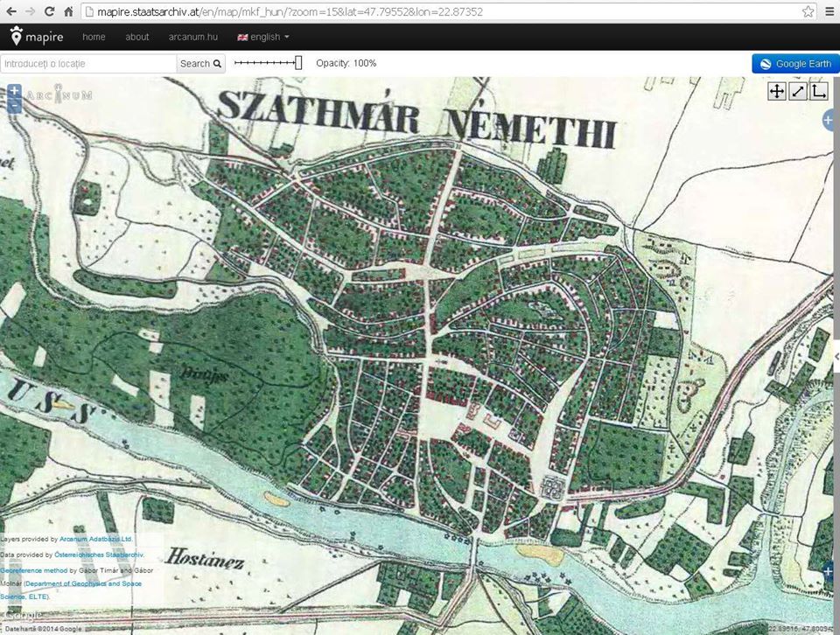Focus the location search input field
840x635 pixels.
[87, 64]
